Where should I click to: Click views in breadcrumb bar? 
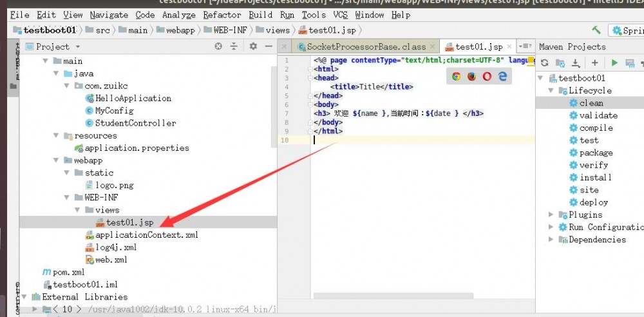[278, 30]
